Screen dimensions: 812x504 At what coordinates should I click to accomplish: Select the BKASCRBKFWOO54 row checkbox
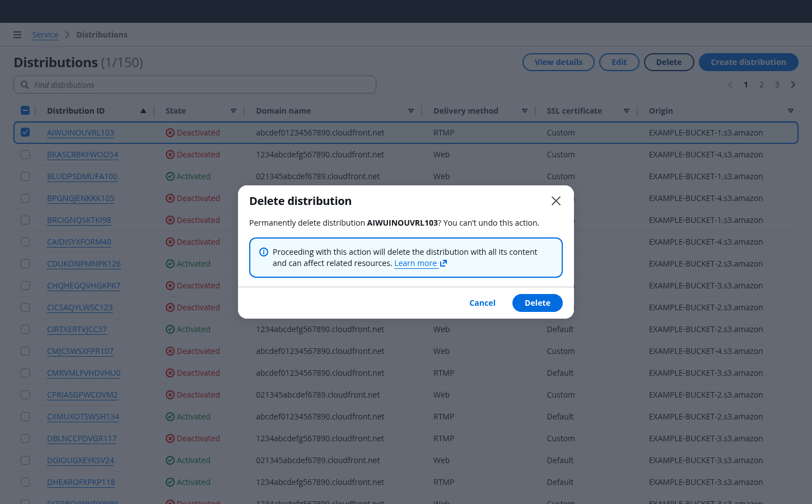[25, 155]
